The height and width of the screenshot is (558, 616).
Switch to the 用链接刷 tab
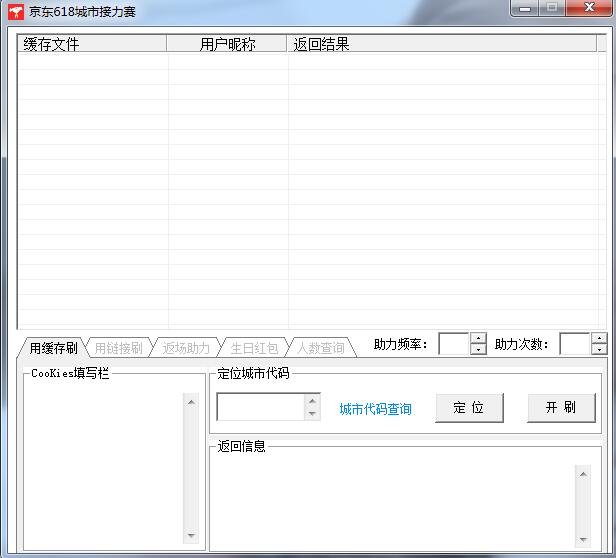(x=118, y=348)
